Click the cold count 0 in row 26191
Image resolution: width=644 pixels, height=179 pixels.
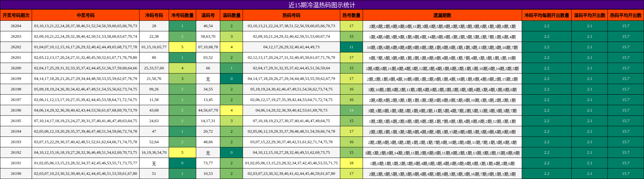(x=182, y=163)
